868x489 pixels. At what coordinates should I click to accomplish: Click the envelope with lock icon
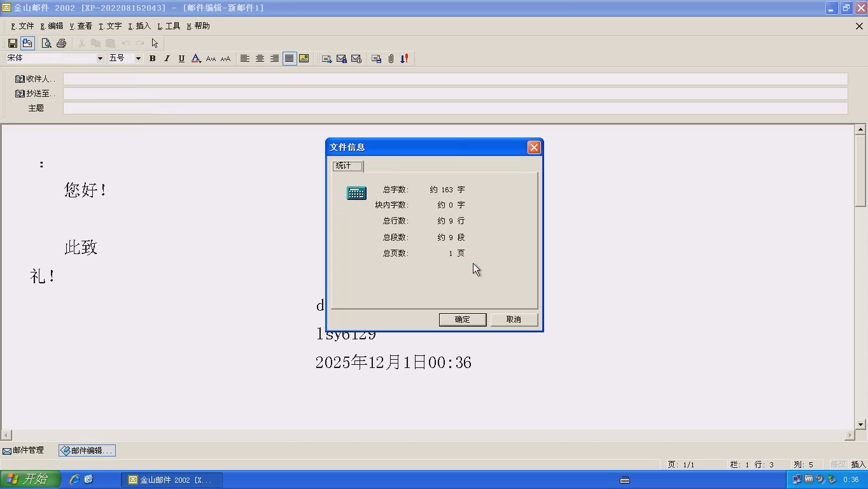342,59
